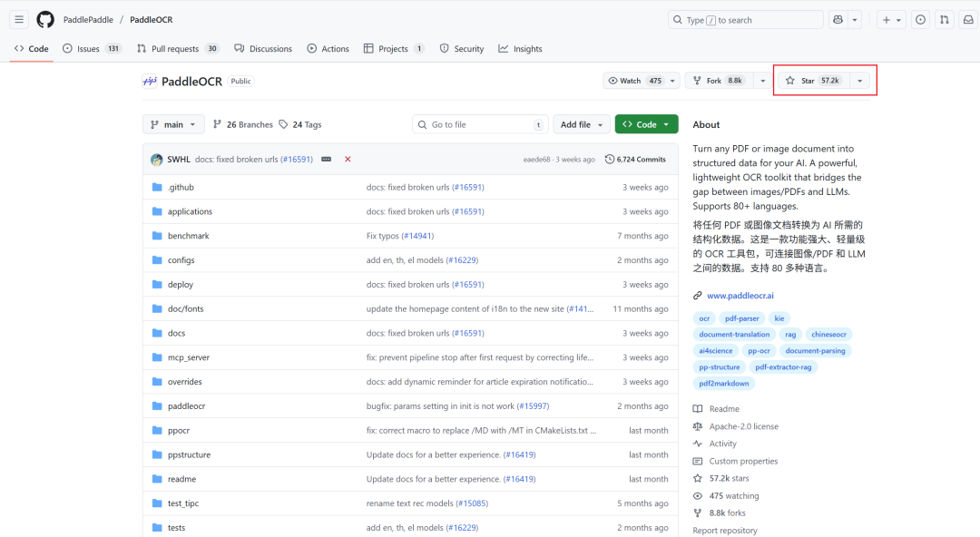Expand the commit message ellipsis button
The width and height of the screenshot is (980, 537).
click(x=327, y=160)
